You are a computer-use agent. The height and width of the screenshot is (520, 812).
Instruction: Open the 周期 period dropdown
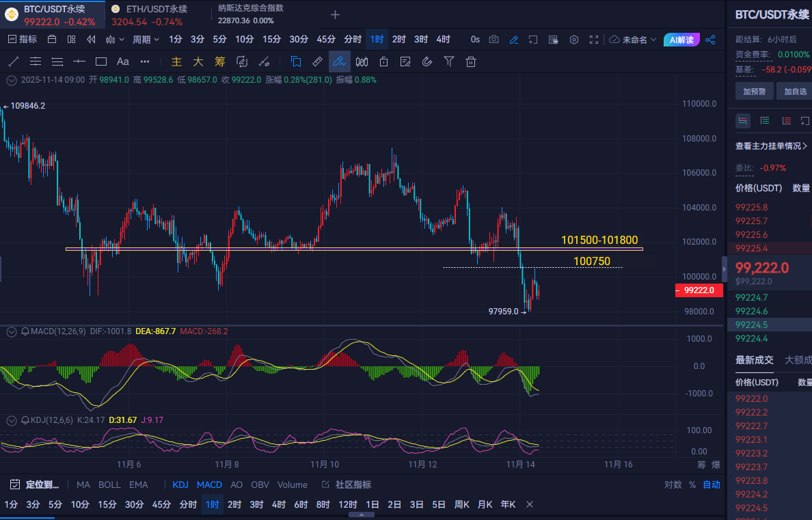pyautogui.click(x=146, y=40)
